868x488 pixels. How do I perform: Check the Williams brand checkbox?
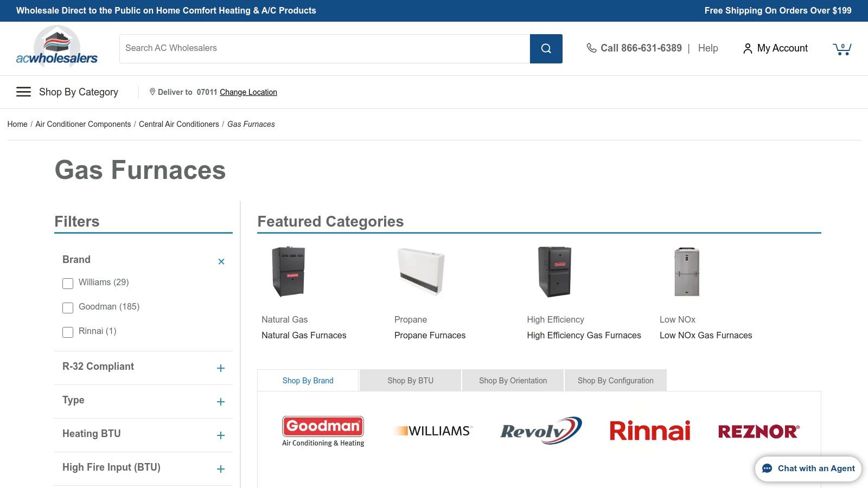click(67, 283)
